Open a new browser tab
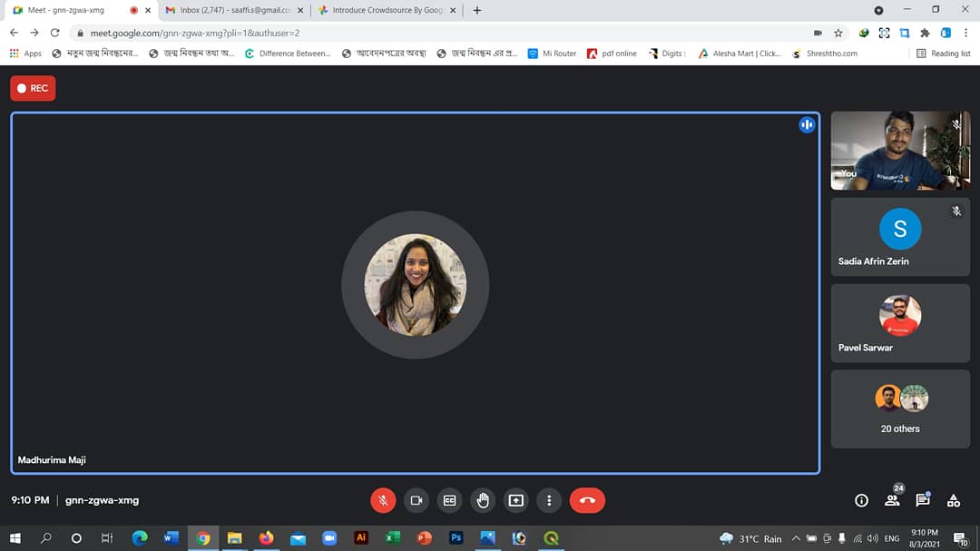Image resolution: width=980 pixels, height=551 pixels. tap(477, 10)
